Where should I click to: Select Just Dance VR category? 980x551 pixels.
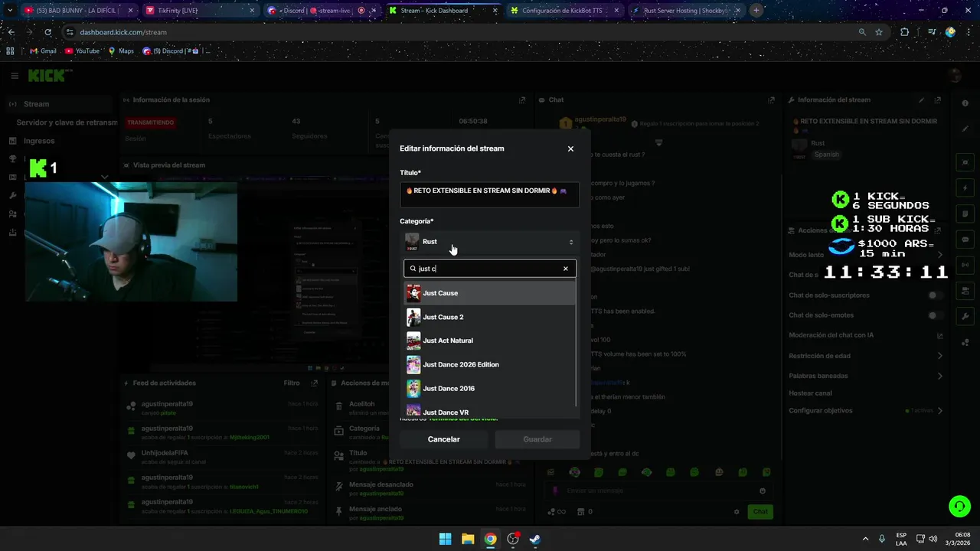click(x=489, y=412)
